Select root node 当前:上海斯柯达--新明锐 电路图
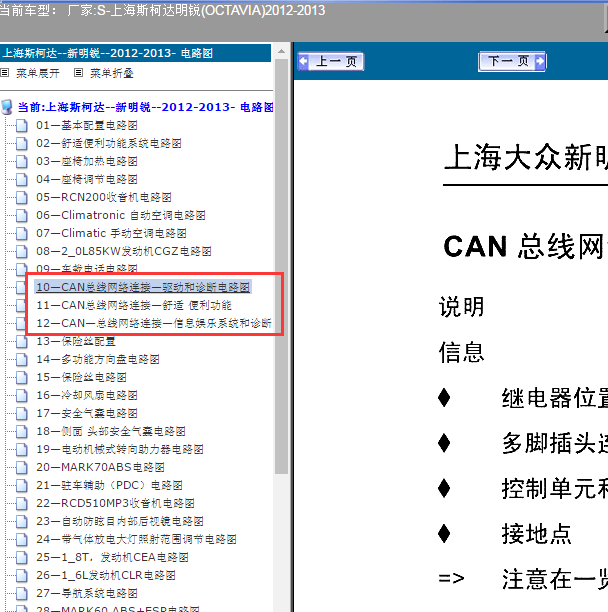The height and width of the screenshot is (612, 608). pos(146,107)
